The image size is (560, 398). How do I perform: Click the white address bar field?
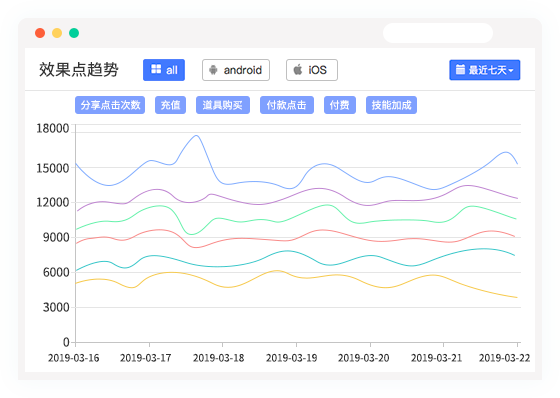click(438, 33)
